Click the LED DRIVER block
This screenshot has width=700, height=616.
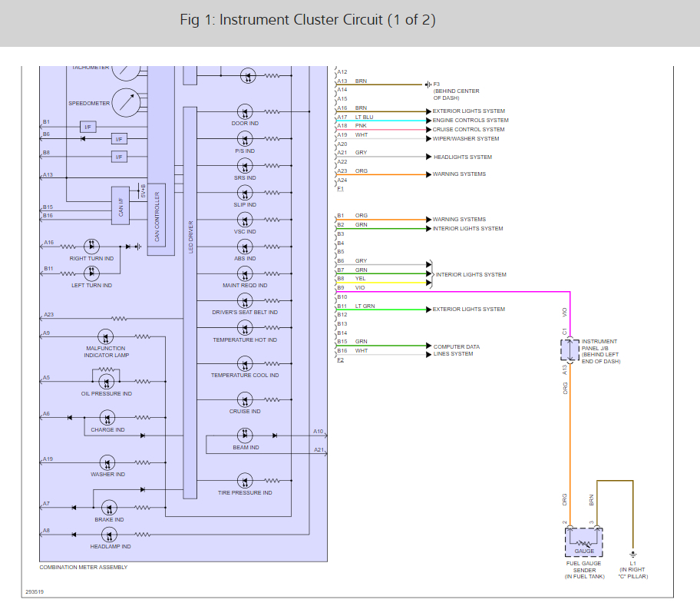190,303
